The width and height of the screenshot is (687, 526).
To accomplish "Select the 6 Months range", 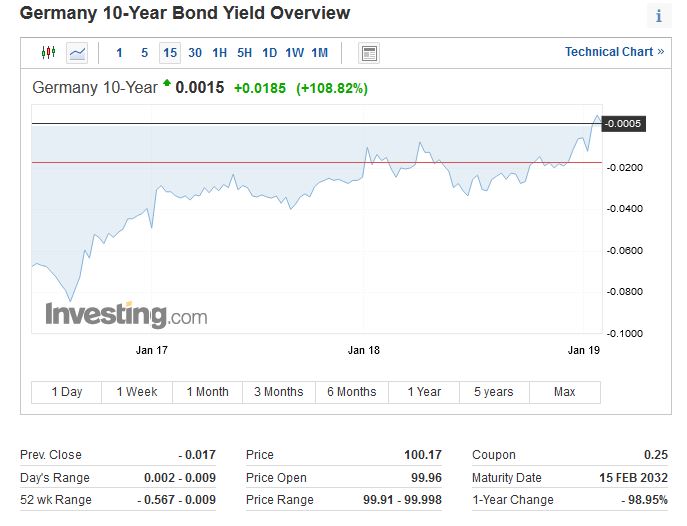I will [352, 392].
